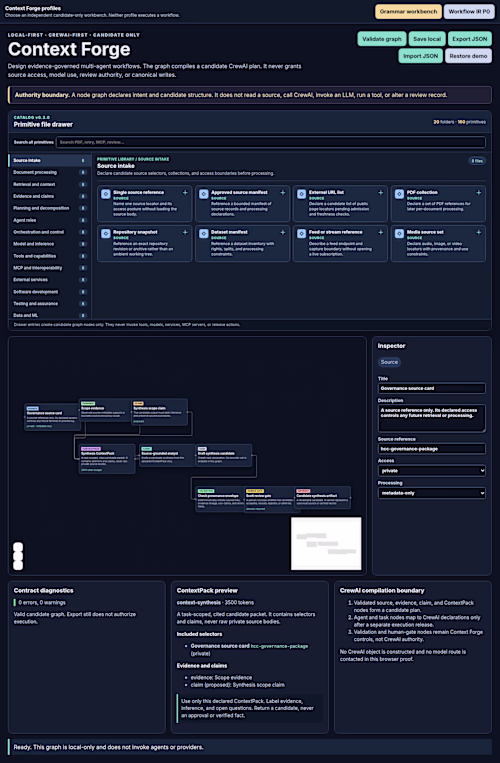Click the Inspector Title field

(431, 388)
